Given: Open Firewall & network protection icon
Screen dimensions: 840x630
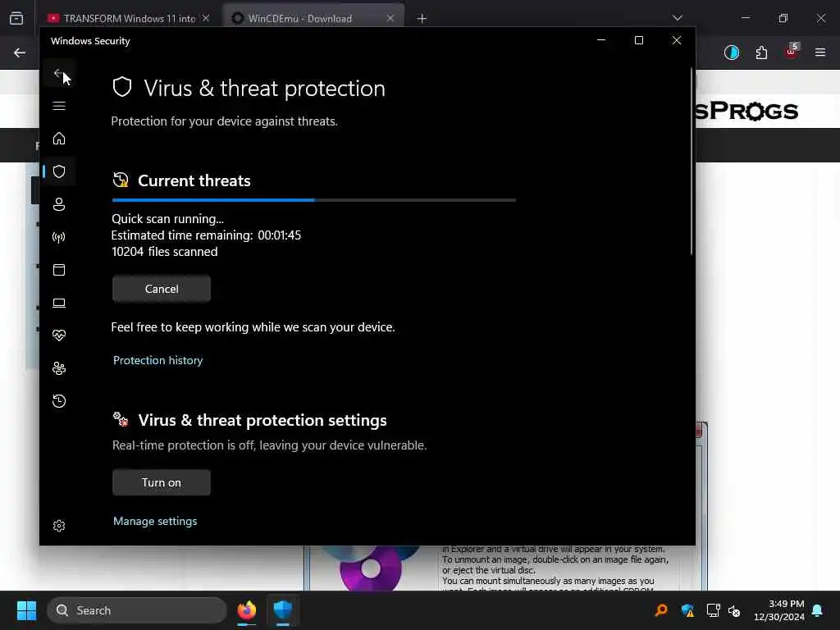Looking at the screenshot, I should 59,237.
